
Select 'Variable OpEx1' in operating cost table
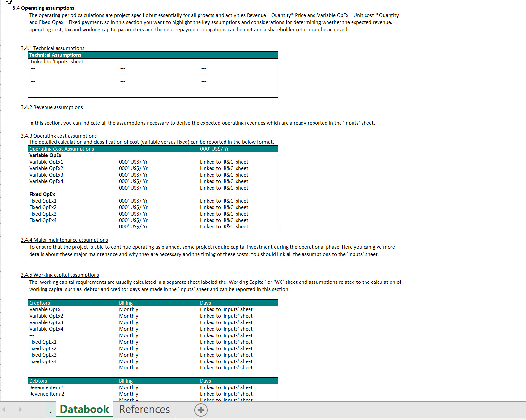click(x=46, y=162)
